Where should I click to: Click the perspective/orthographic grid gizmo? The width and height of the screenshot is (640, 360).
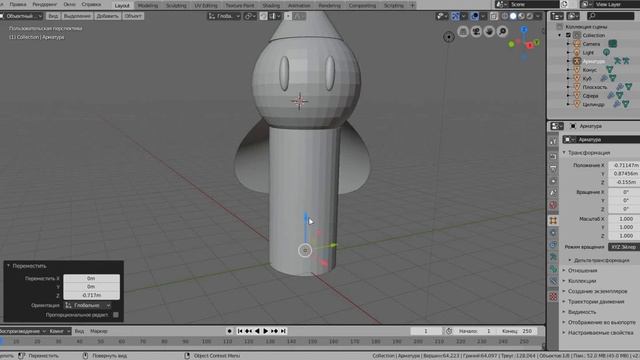(x=463, y=31)
